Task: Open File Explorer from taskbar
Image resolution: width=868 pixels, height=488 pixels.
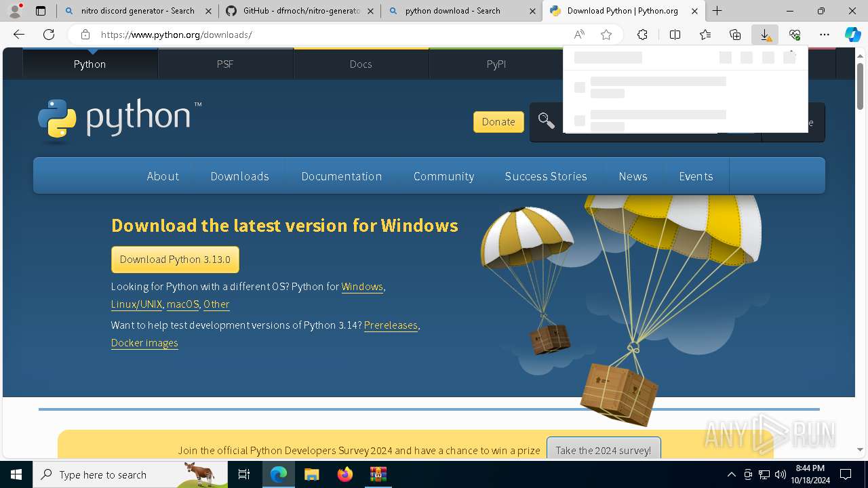Action: 311,474
